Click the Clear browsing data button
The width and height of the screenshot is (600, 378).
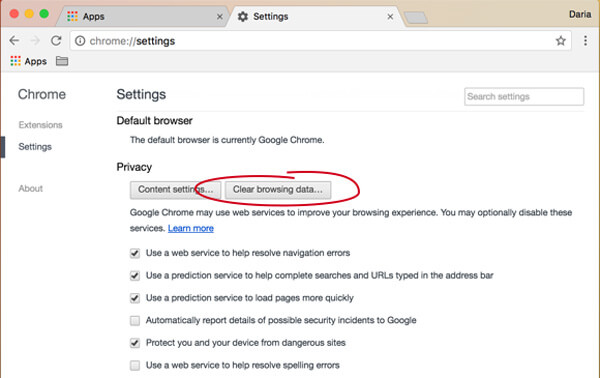(x=278, y=190)
